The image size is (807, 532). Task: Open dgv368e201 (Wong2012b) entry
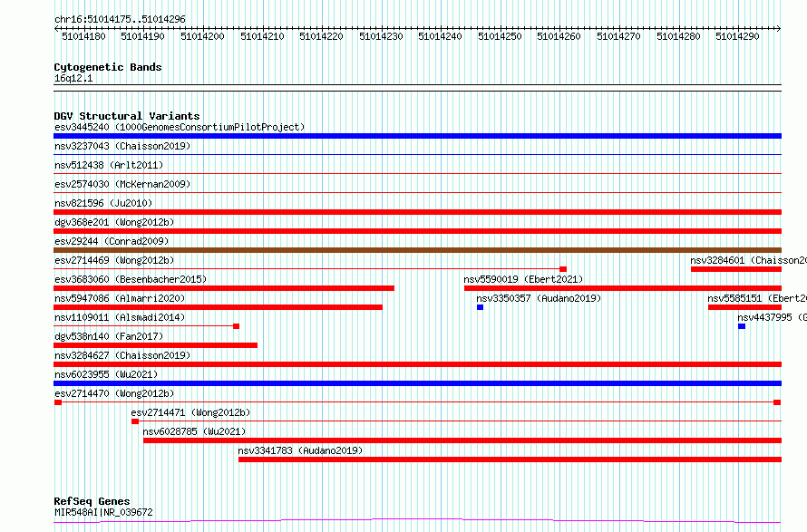click(x=114, y=222)
